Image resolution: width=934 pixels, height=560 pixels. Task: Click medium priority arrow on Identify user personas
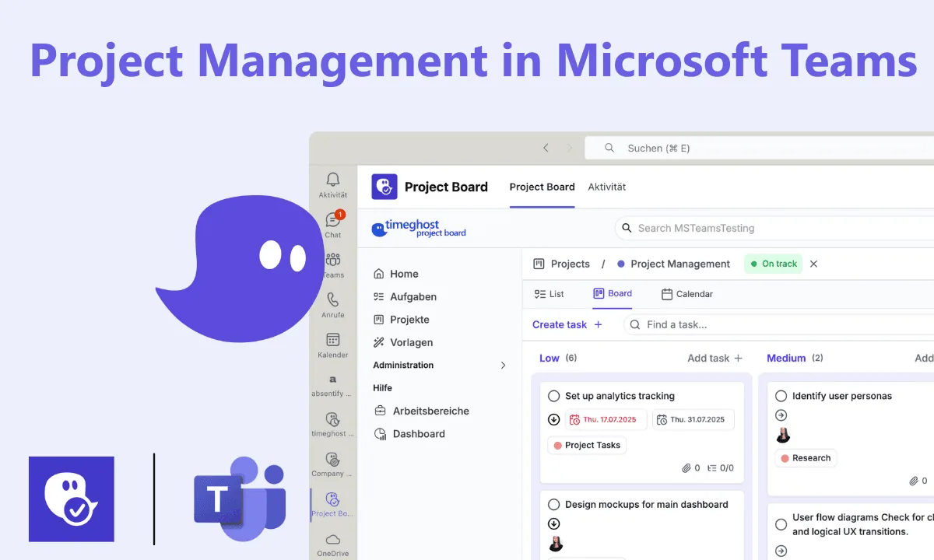781,415
